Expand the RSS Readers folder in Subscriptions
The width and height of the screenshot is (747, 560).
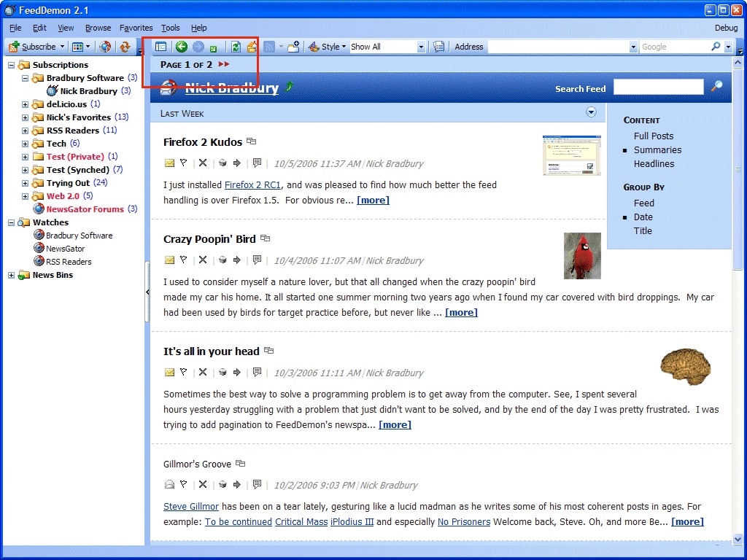pos(26,131)
